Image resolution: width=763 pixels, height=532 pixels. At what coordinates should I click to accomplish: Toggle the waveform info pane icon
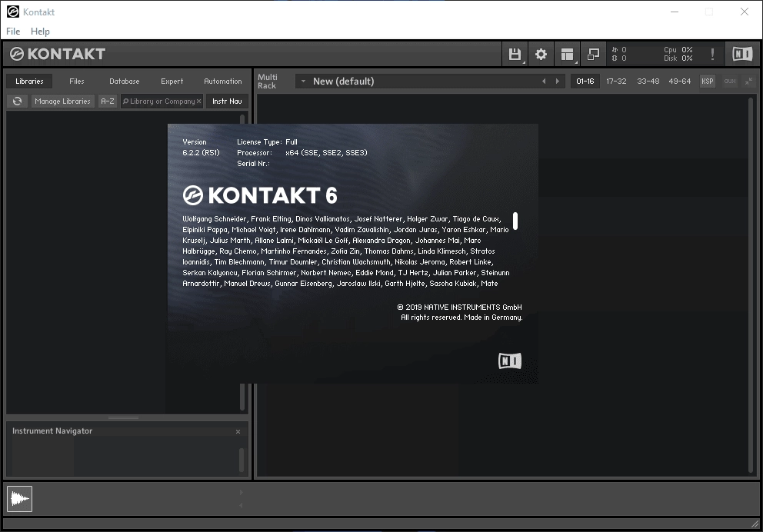pyautogui.click(x=19, y=499)
